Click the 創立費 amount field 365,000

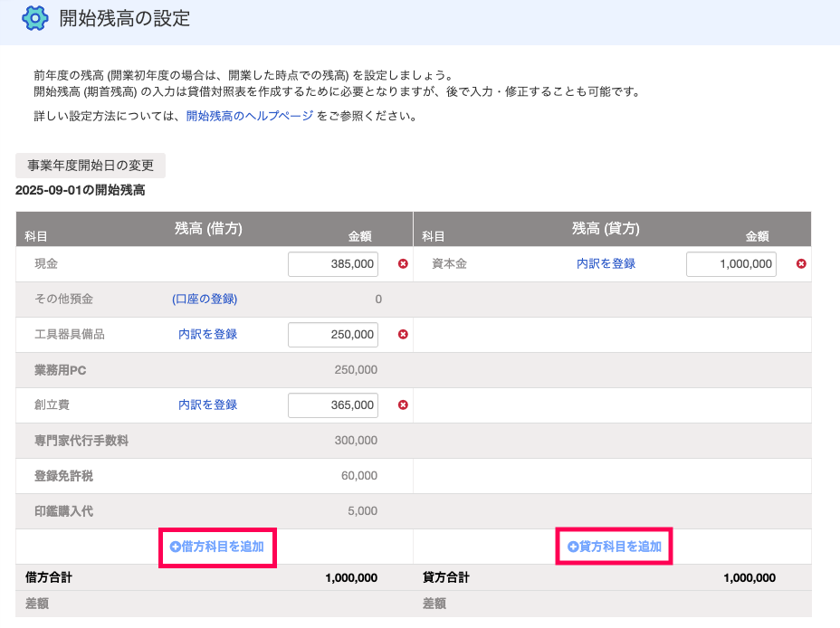(333, 405)
